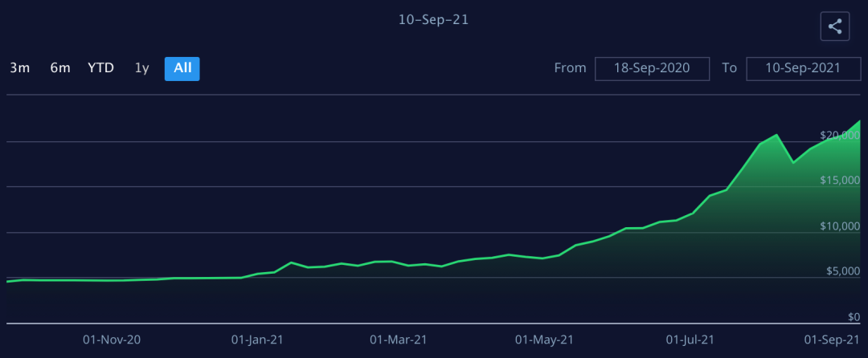
Task: Select the 3m time range
Action: coord(20,68)
